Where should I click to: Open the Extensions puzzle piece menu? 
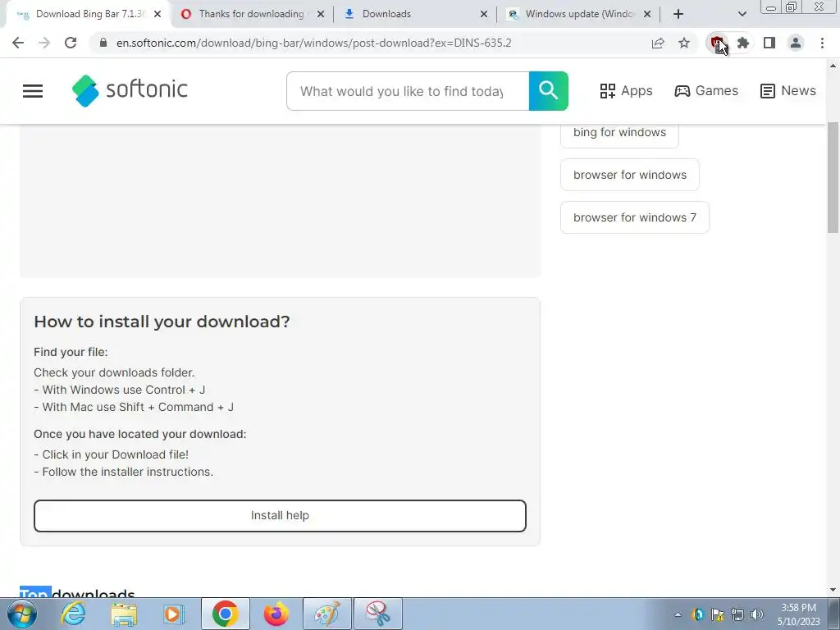click(743, 43)
